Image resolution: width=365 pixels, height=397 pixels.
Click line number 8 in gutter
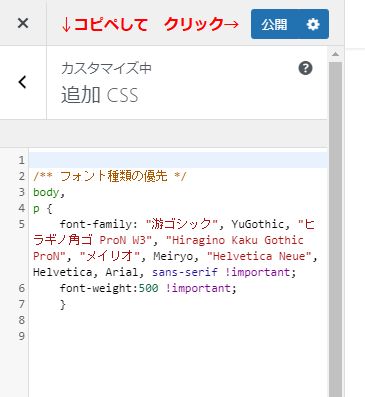(x=22, y=320)
